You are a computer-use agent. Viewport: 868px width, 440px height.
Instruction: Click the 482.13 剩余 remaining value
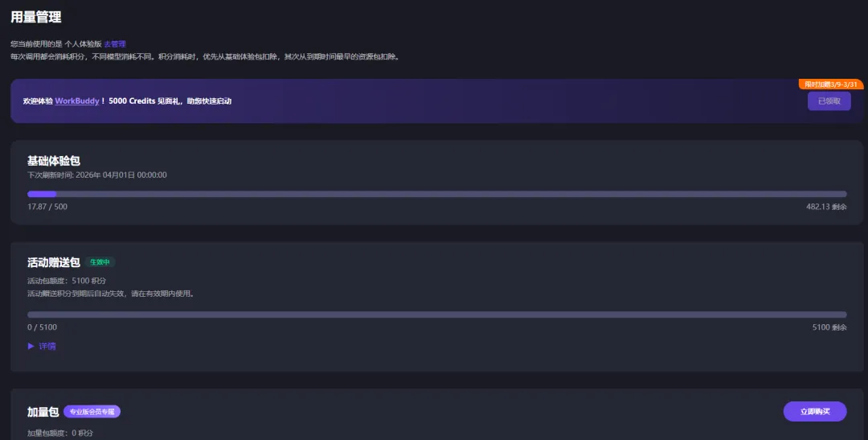(x=826, y=207)
